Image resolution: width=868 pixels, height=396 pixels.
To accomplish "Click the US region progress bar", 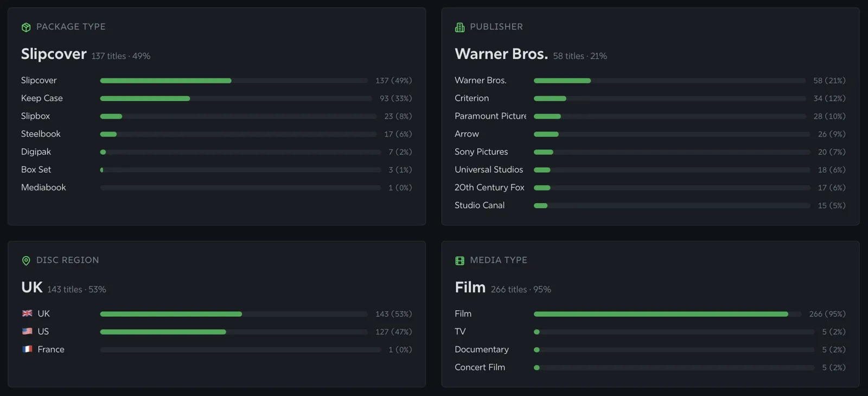I will pyautogui.click(x=234, y=331).
